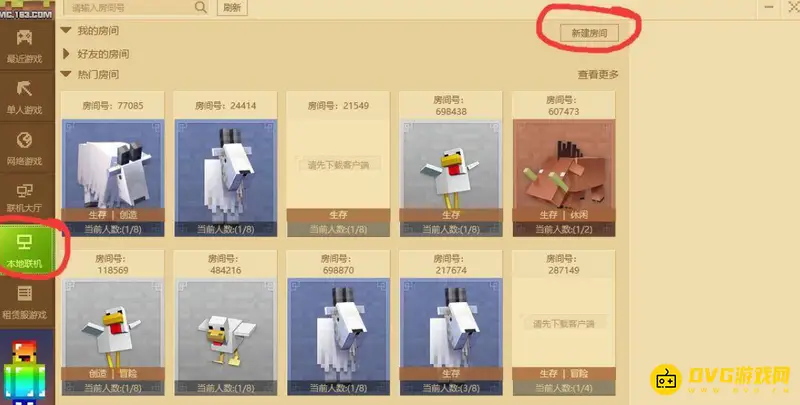Open 网络游戏 globe icon
Viewport: 800px width, 405px height.
tap(24, 140)
